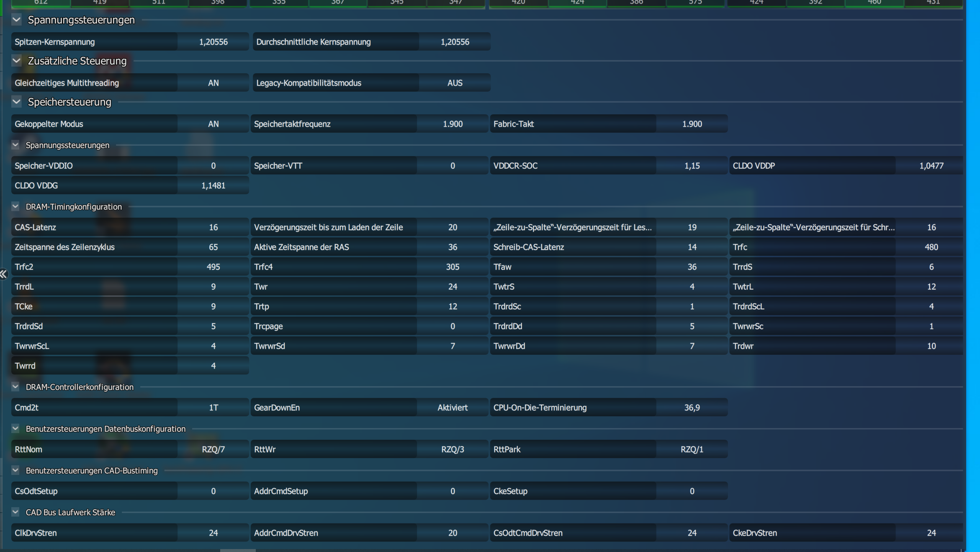
Task: Toggle Legacy-Kompatibilitätsmodus AUS value
Action: pyautogui.click(x=455, y=83)
